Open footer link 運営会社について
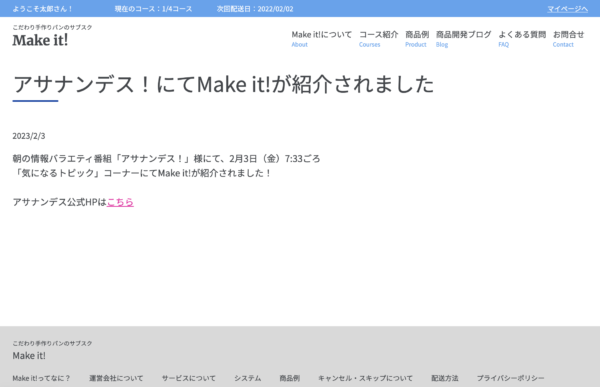 [x=116, y=378]
